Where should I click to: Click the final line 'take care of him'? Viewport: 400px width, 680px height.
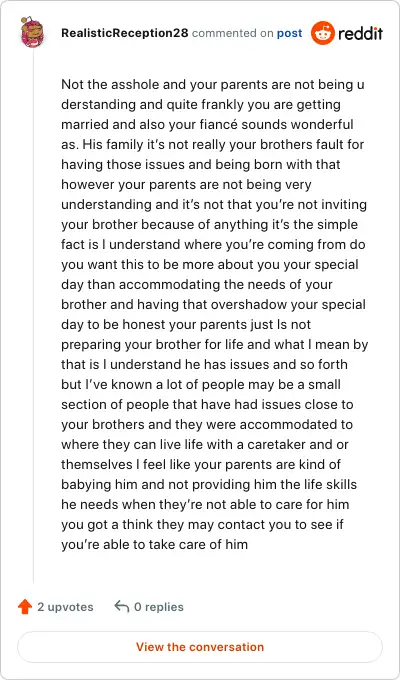(198, 544)
